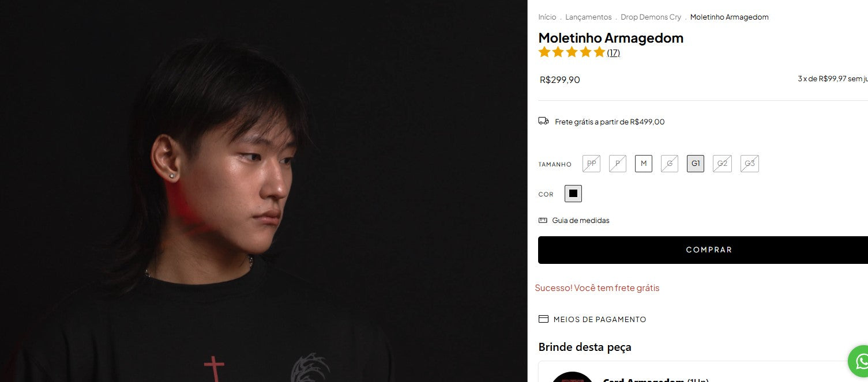Select size G1
The image size is (868, 382).
tap(696, 164)
